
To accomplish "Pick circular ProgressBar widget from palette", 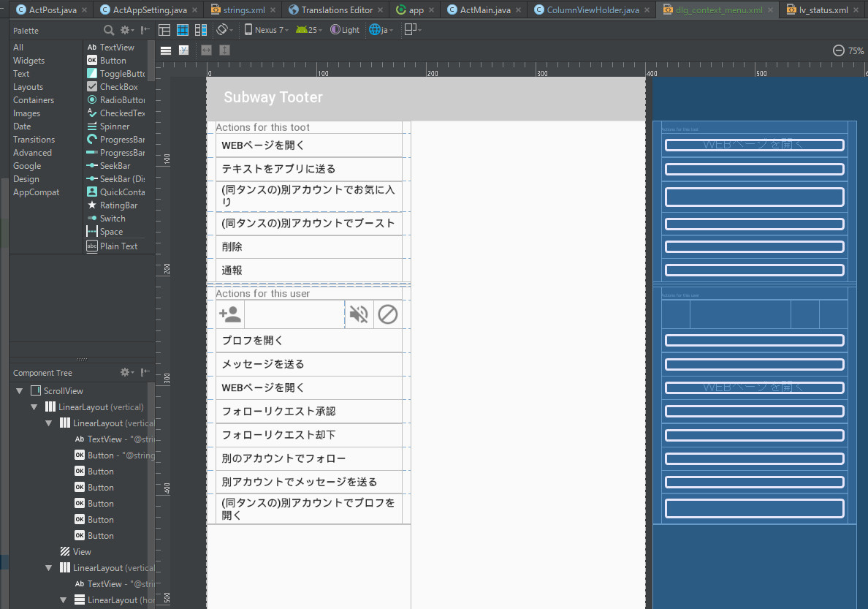I will [x=115, y=140].
